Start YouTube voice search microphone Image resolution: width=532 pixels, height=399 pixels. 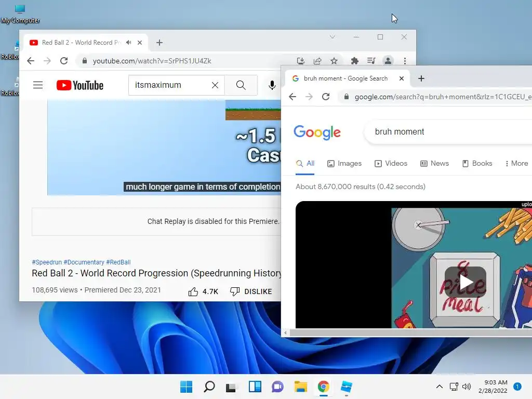272,85
